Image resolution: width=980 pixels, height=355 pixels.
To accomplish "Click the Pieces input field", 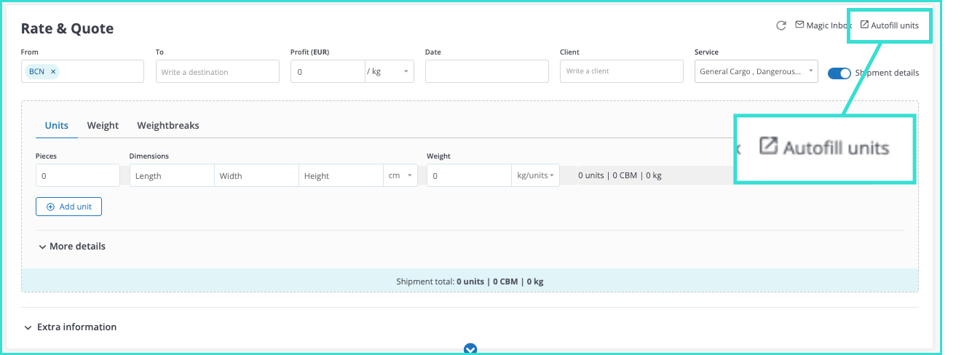I will click(x=77, y=175).
